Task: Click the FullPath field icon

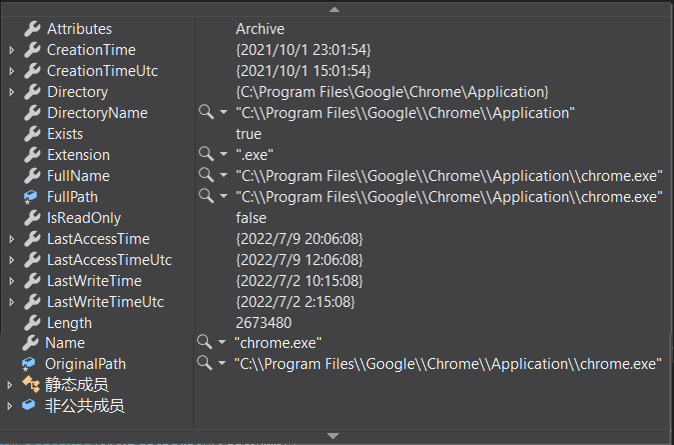Action: click(x=32, y=197)
